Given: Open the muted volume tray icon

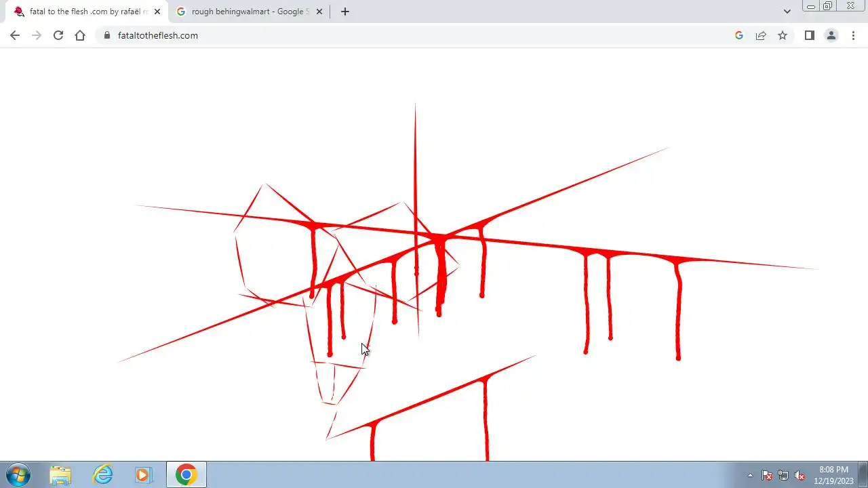Looking at the screenshot, I should 800,475.
